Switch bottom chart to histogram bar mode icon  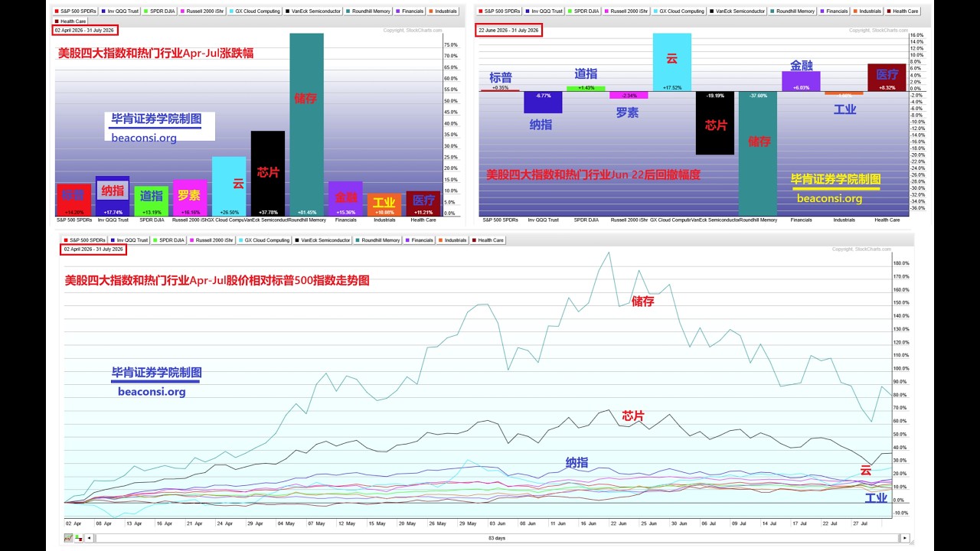78,538
